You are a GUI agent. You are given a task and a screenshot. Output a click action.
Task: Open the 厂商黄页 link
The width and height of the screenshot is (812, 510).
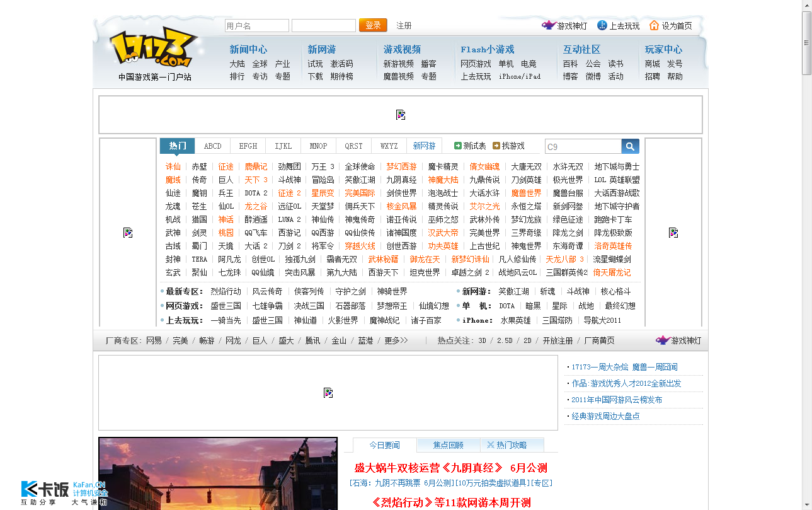599,340
